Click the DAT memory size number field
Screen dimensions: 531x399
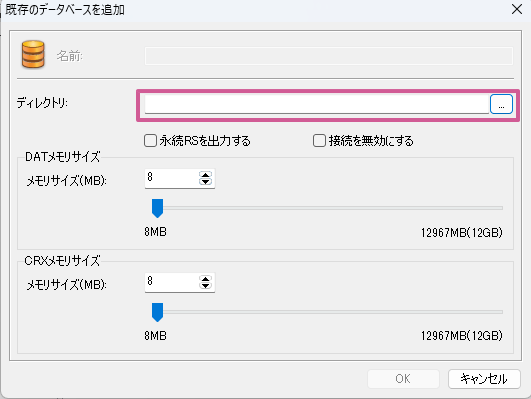point(172,178)
